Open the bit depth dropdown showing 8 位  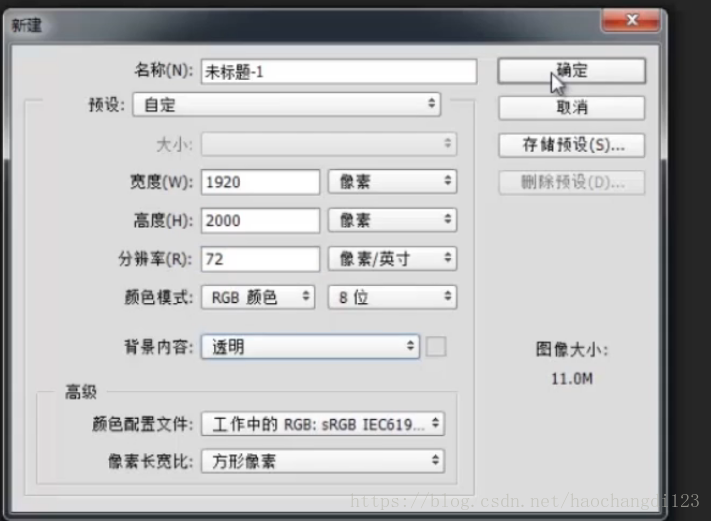click(392, 297)
